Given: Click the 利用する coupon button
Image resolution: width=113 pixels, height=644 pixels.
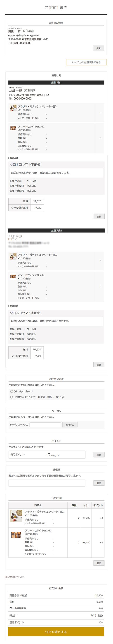Looking at the screenshot, I should pyautogui.click(x=70, y=425).
